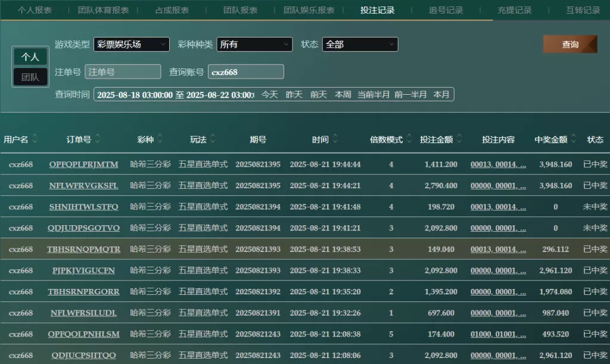Click the 期号 column header

(x=258, y=139)
